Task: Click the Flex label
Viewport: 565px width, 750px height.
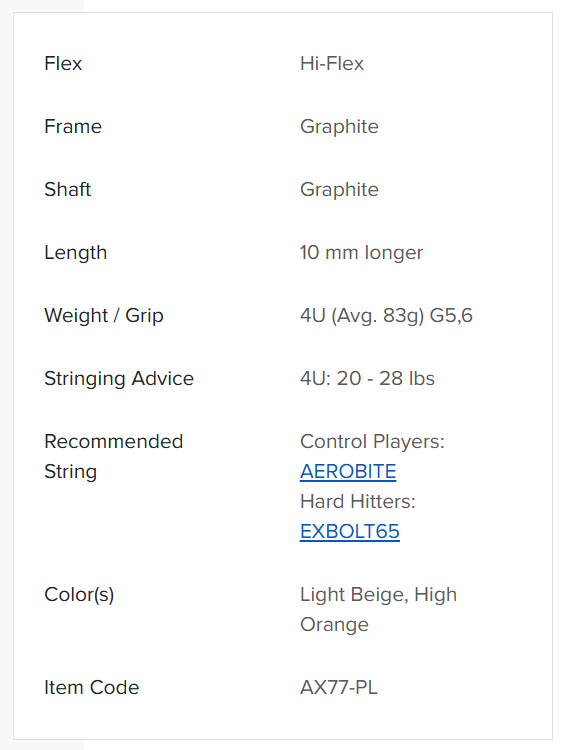Action: coord(63,64)
